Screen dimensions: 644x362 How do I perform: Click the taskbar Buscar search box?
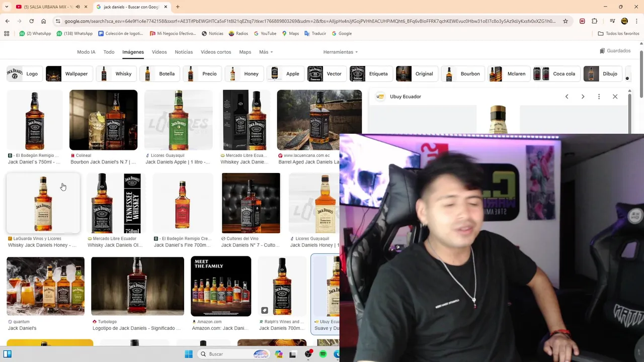pos(234,354)
